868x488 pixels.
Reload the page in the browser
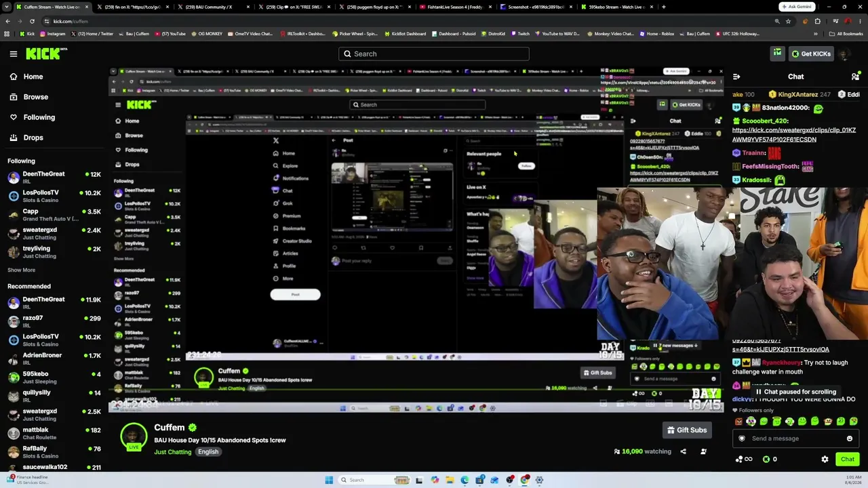coord(32,21)
